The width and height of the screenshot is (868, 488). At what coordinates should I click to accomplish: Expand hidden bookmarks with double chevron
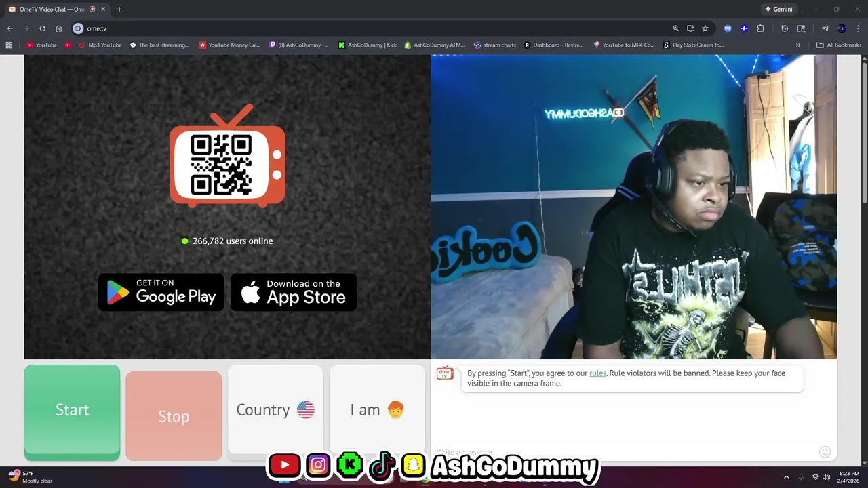click(798, 45)
